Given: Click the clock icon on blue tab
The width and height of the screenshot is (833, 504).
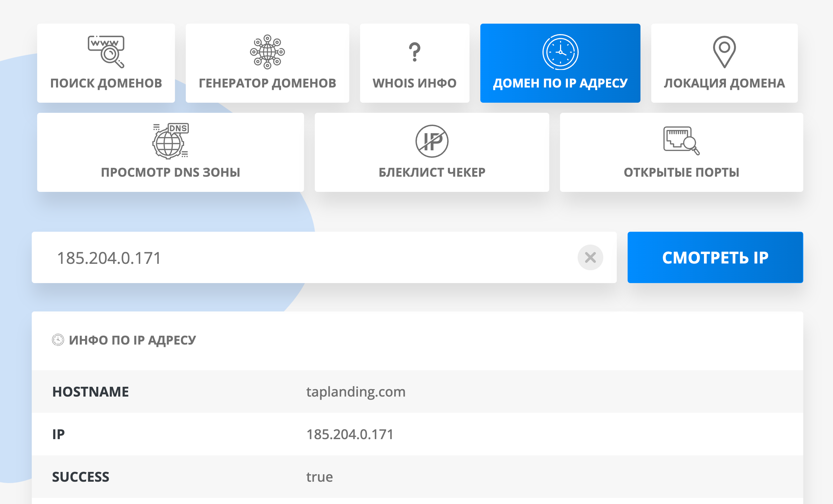Looking at the screenshot, I should pyautogui.click(x=560, y=52).
